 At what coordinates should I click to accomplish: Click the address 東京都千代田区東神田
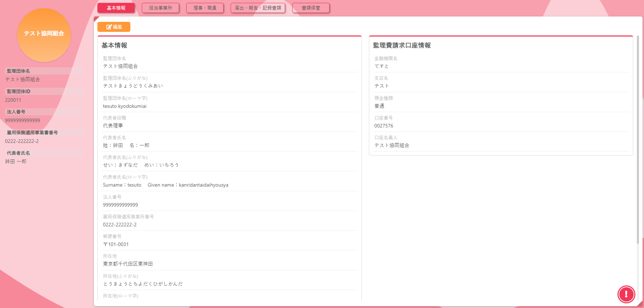(x=128, y=264)
